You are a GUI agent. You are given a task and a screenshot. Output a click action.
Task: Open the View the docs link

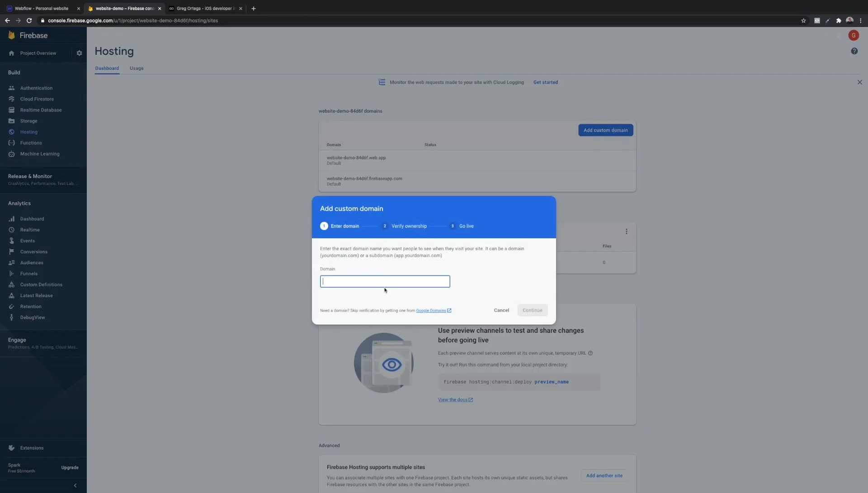pos(455,400)
